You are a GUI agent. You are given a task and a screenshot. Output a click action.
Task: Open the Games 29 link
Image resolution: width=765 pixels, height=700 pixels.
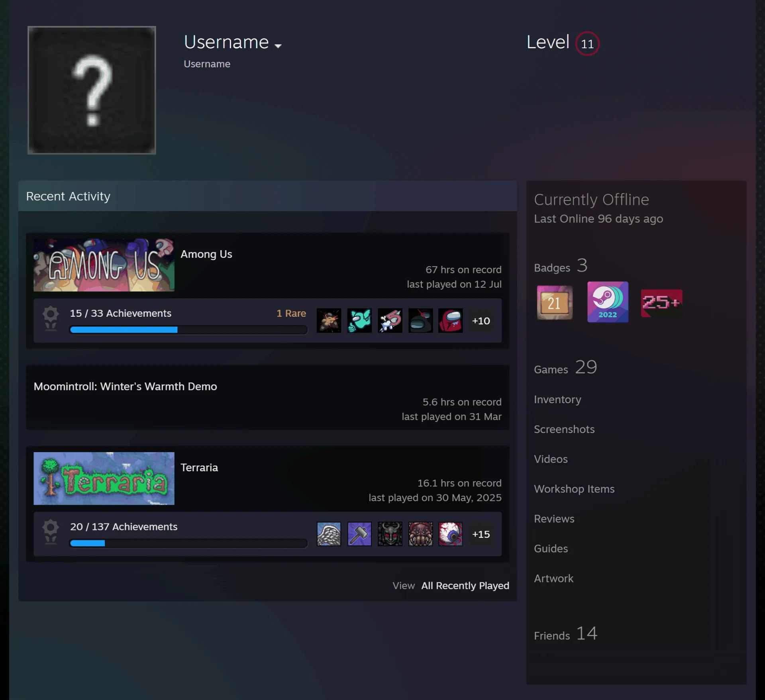point(565,367)
